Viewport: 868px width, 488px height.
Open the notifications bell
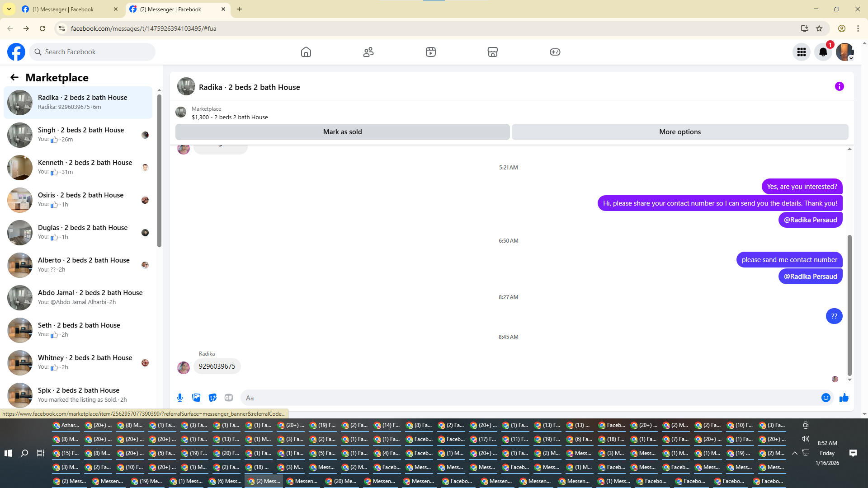[823, 52]
